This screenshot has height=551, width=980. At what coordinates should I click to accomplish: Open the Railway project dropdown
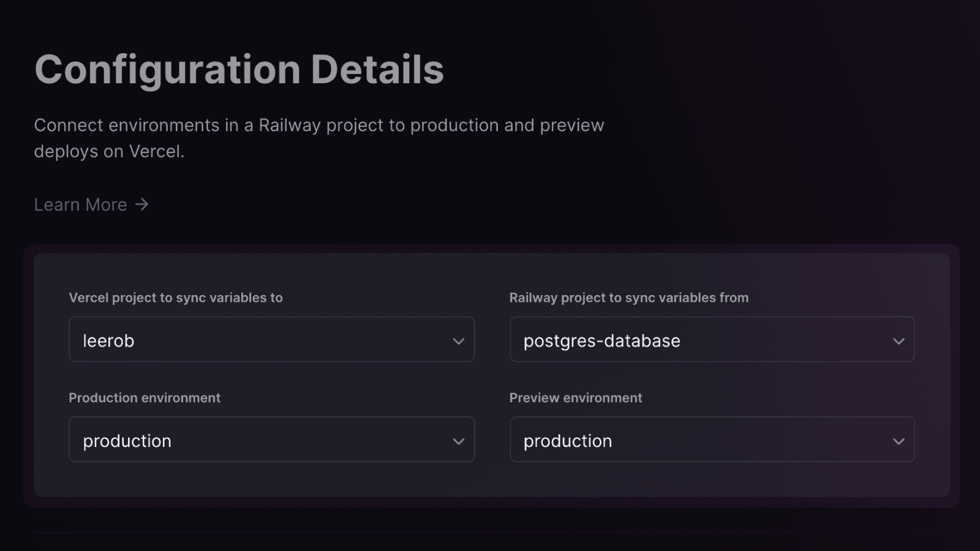point(712,340)
